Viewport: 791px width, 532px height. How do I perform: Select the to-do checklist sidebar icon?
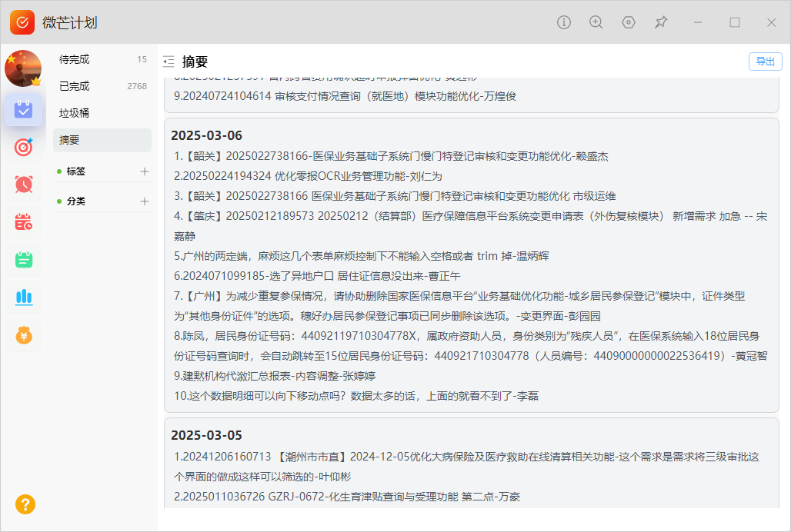[x=23, y=109]
